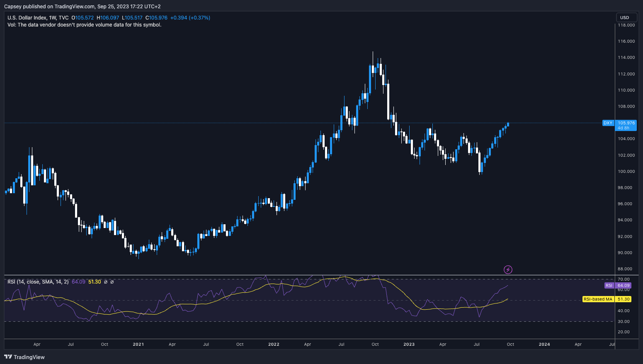This screenshot has width=643, height=364.
Task: Click the TradingView logo at bottom left
Action: tap(24, 357)
